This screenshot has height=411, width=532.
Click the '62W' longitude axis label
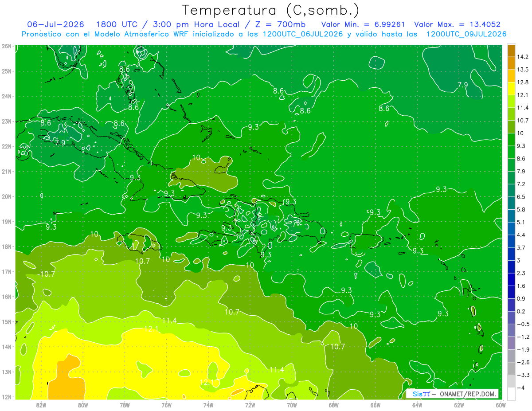point(459,404)
